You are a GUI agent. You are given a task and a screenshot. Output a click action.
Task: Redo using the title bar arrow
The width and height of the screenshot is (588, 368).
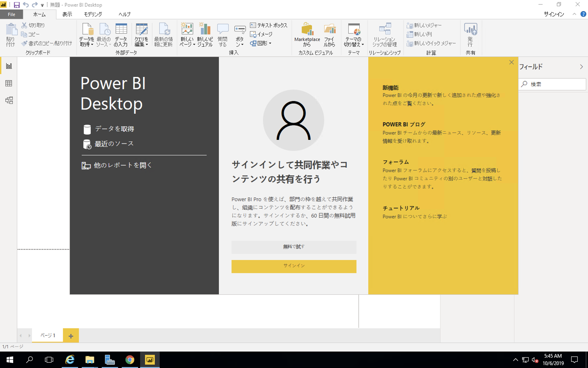pos(35,5)
